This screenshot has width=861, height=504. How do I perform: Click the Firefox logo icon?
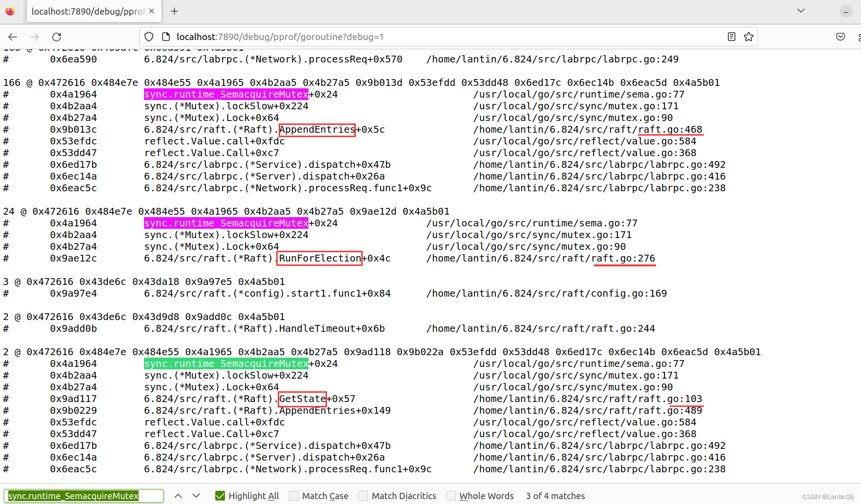10,11
